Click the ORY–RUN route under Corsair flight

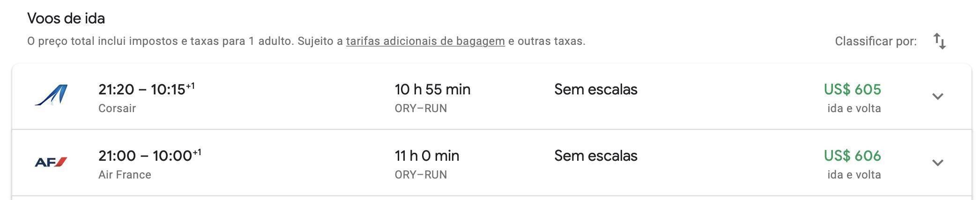point(421,108)
